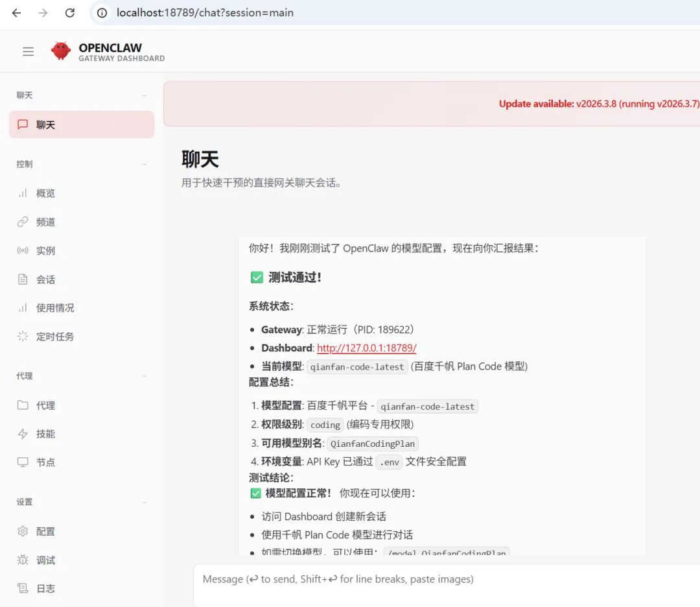This screenshot has height=607, width=700.
Task: Open the 日志 logs page
Action: (82, 588)
